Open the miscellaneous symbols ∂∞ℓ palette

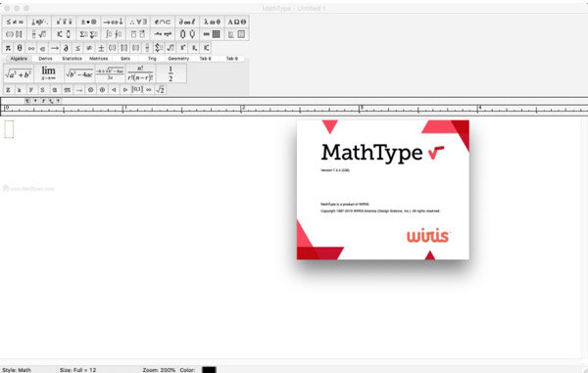coord(187,22)
